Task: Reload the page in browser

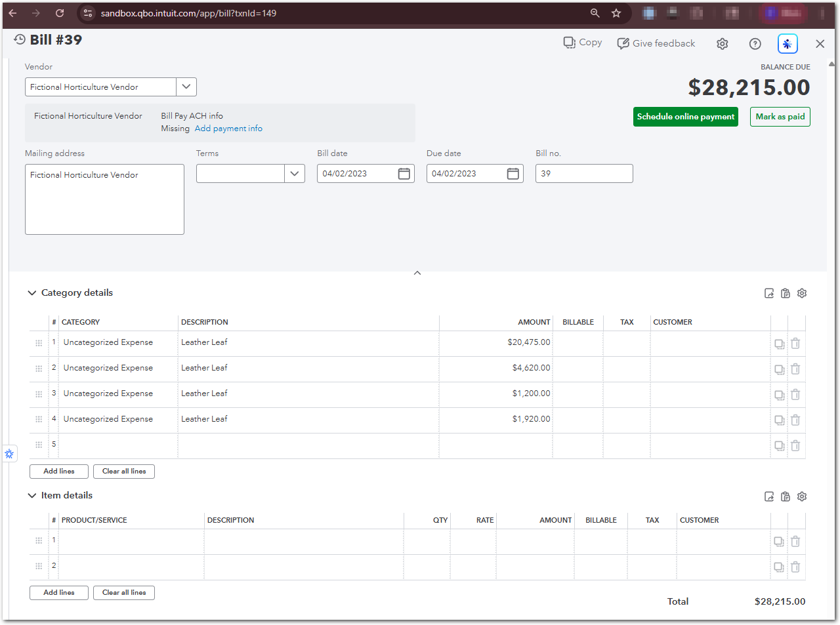Action: pyautogui.click(x=60, y=13)
